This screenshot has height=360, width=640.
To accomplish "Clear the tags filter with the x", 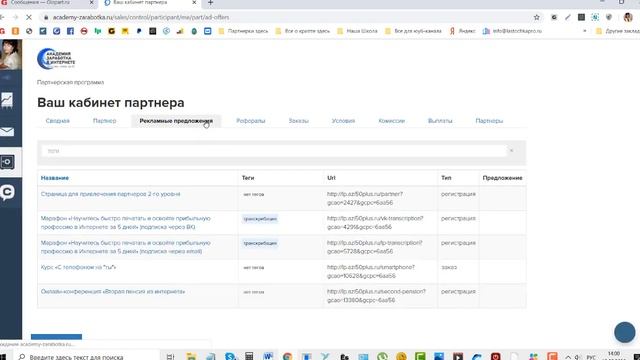I will click(x=511, y=151).
